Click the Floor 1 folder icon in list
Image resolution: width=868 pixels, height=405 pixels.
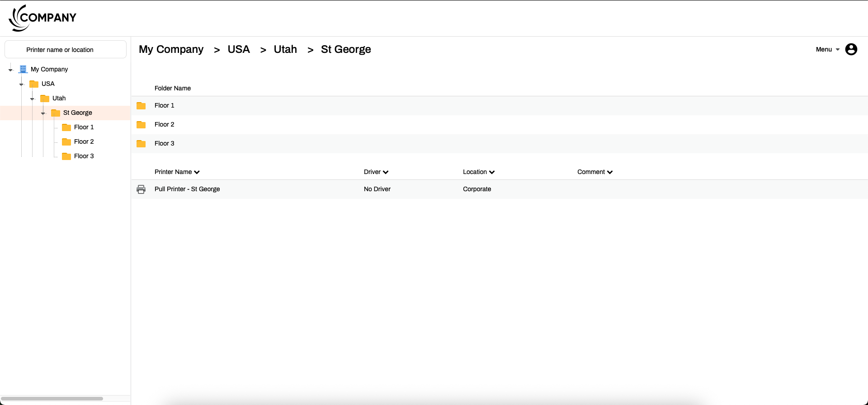[x=141, y=106]
